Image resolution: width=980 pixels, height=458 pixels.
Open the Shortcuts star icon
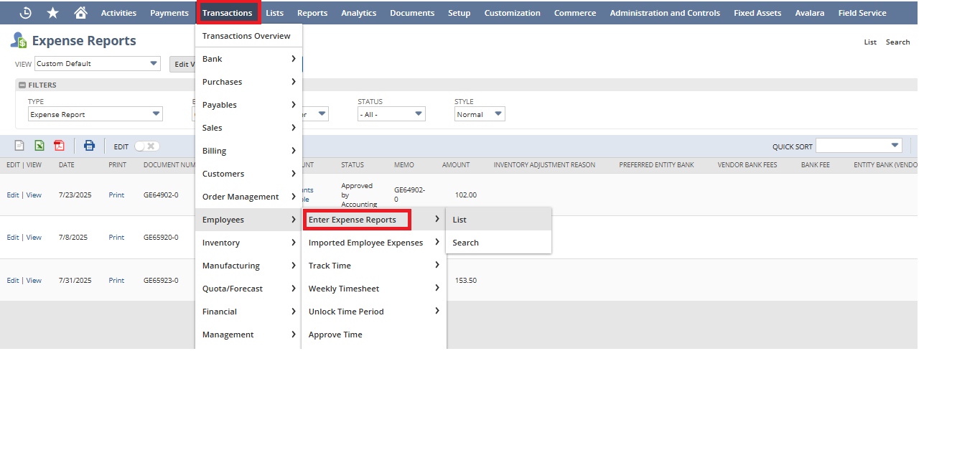pos(52,13)
